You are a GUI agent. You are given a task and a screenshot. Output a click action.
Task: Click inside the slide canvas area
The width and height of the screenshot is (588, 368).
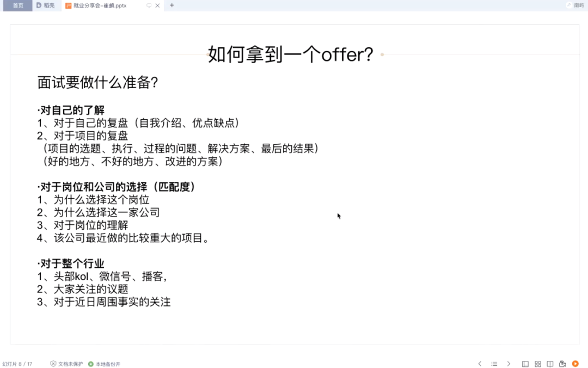294,191
